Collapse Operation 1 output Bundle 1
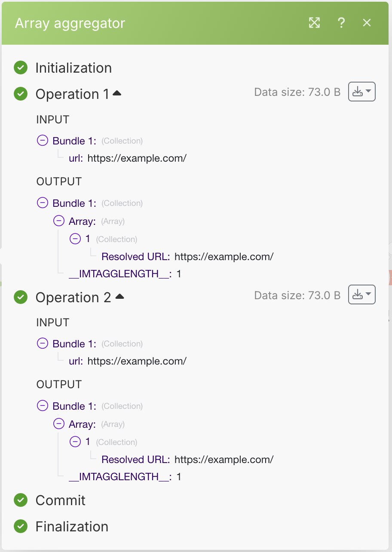The width and height of the screenshot is (392, 552). [x=43, y=203]
